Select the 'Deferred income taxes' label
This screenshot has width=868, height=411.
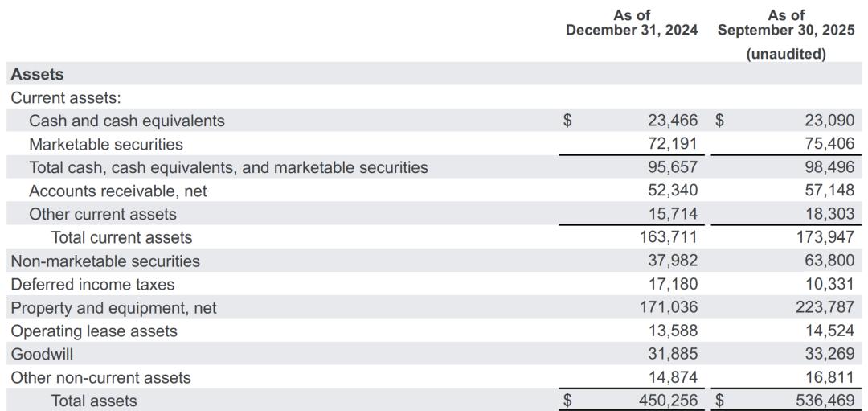pos(92,284)
